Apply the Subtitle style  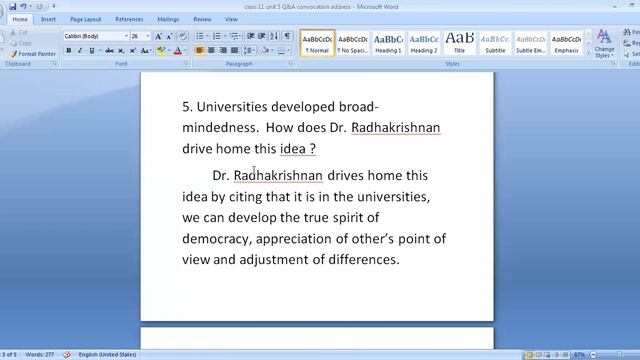[x=495, y=43]
